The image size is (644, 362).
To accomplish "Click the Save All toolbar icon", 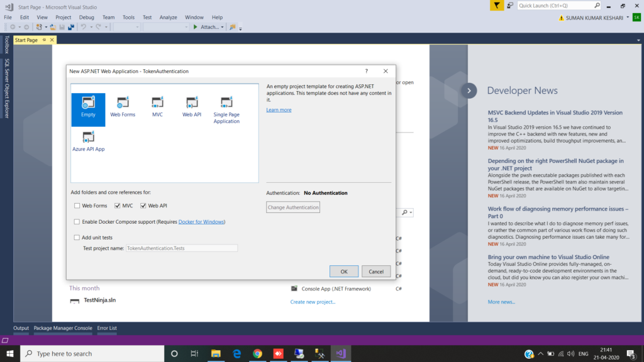I will [x=71, y=27].
